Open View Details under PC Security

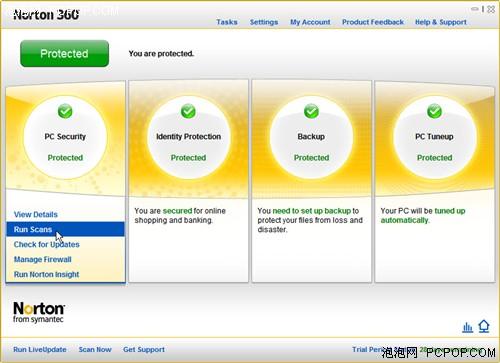(x=36, y=214)
